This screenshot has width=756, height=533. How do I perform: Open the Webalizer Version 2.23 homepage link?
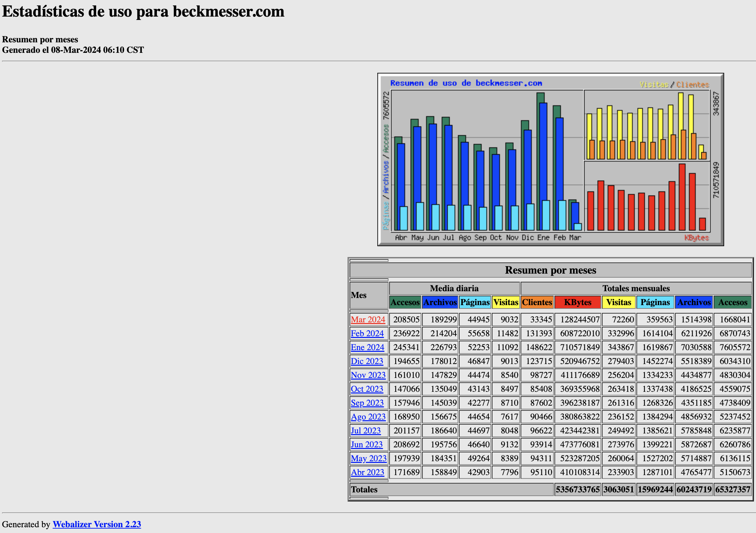(97, 524)
